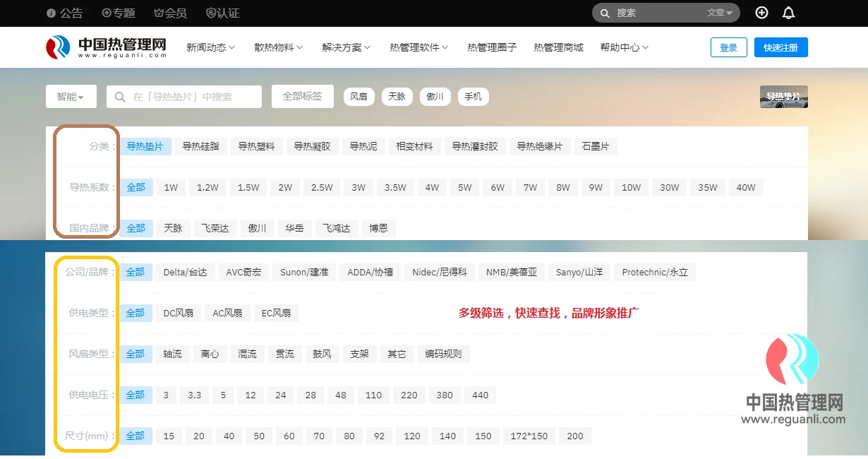868x459 pixels.
Task: Click the search magnifier icon in top bar
Action: coord(605,13)
